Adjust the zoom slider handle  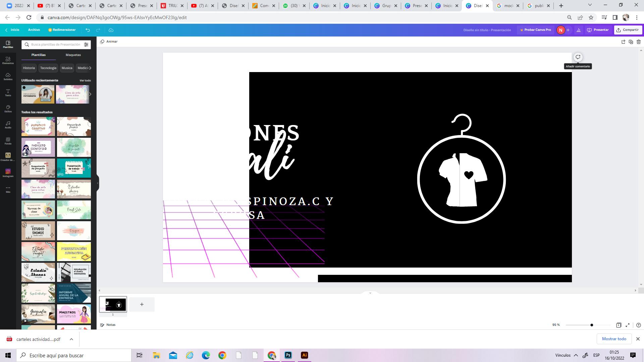coord(592,325)
